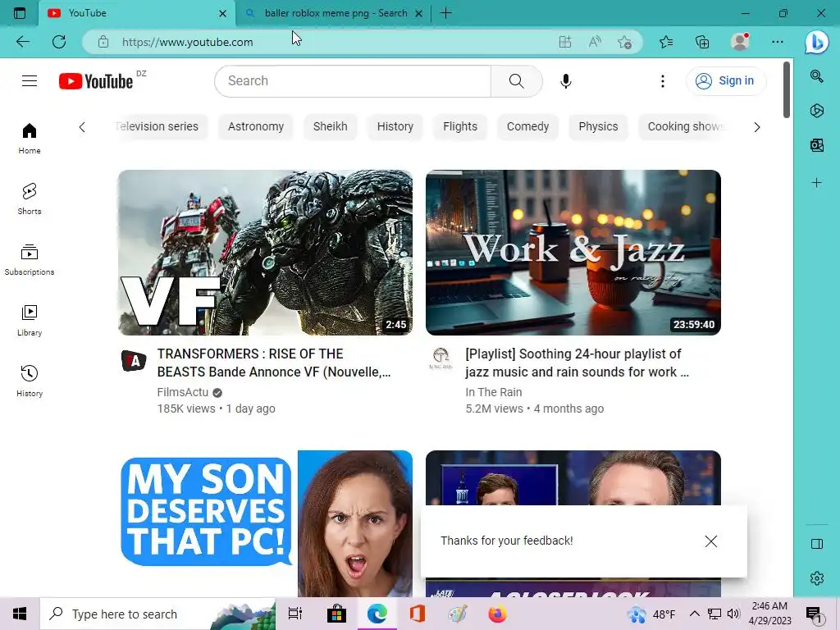Open split screen icon in address bar
Image resolution: width=840 pixels, height=630 pixels.
565,42
